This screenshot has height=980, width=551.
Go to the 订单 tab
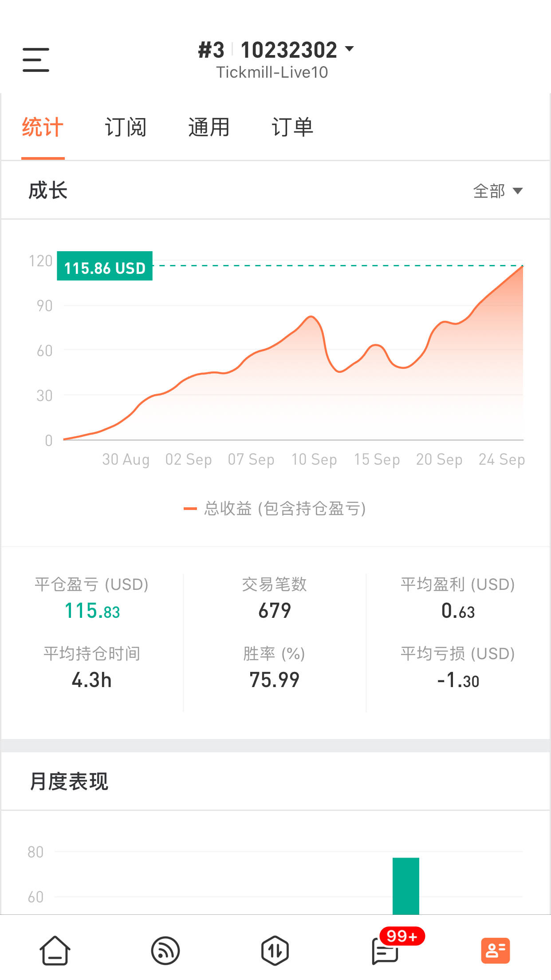pos(292,127)
